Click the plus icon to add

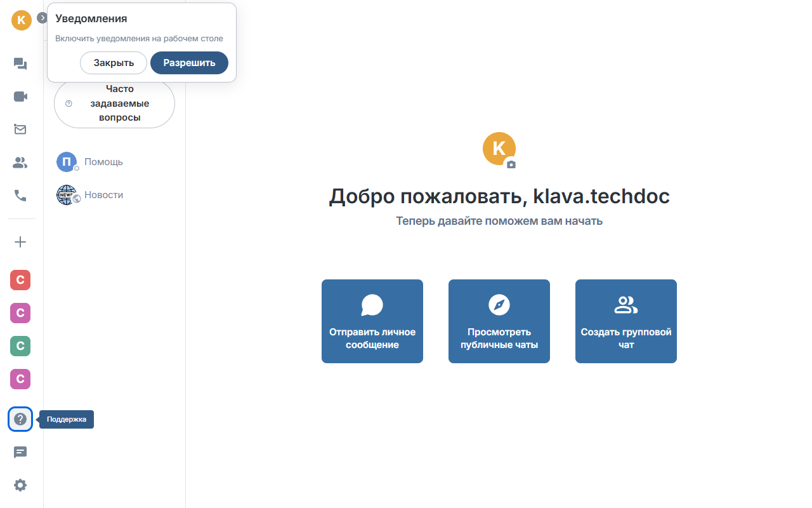point(20,242)
